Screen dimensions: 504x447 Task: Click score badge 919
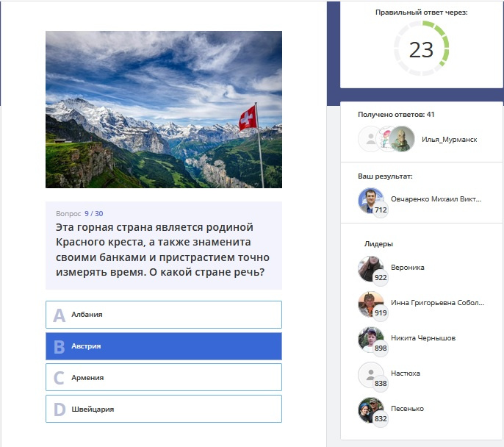pyautogui.click(x=381, y=313)
